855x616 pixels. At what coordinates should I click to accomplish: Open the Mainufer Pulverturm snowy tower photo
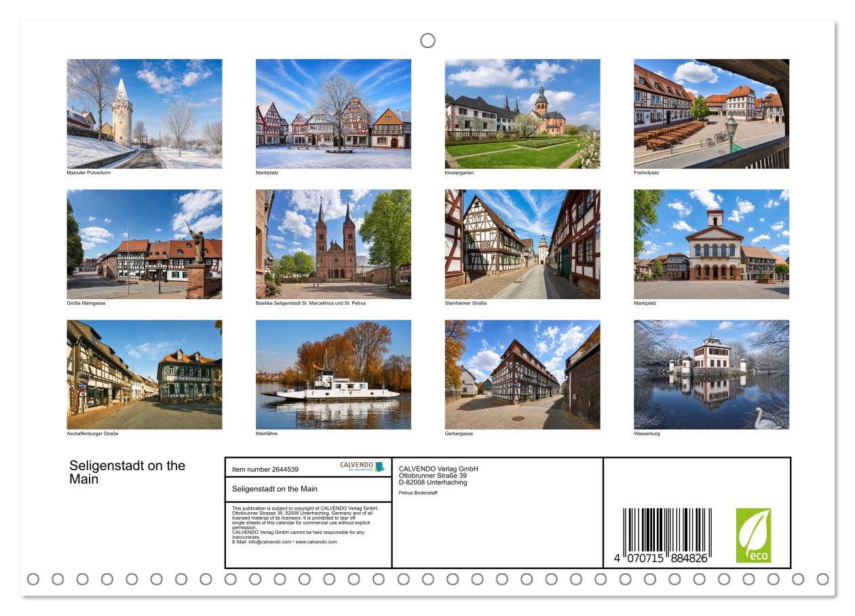[145, 114]
